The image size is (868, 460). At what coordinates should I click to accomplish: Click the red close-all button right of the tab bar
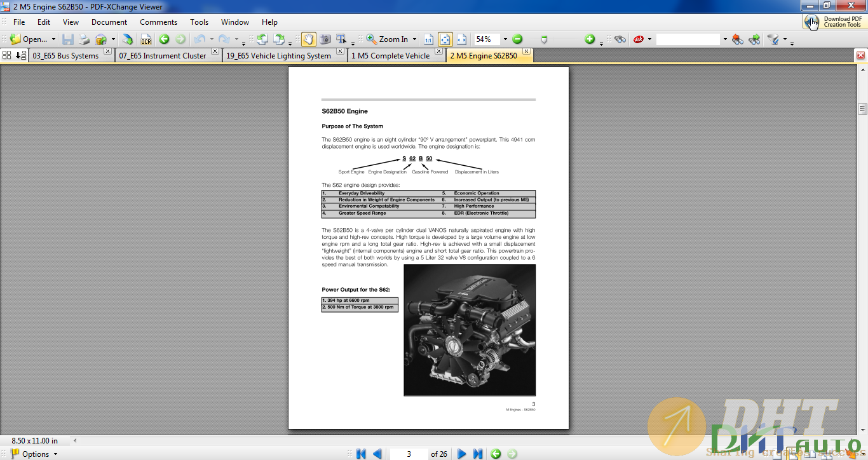[x=861, y=55]
